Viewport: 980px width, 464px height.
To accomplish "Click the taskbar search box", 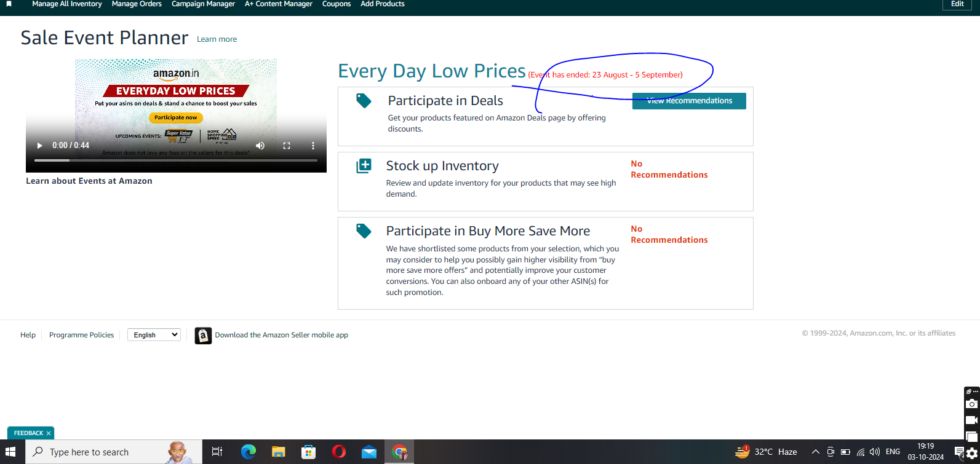I will tap(114, 452).
